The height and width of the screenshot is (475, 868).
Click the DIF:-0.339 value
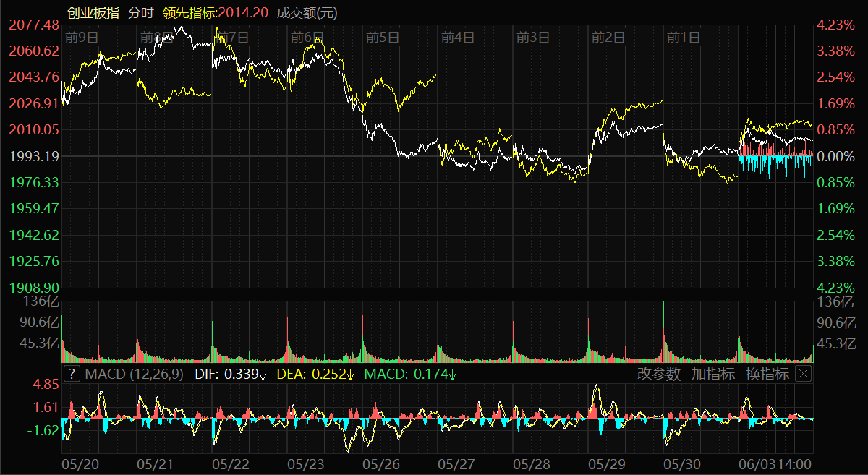tap(231, 374)
